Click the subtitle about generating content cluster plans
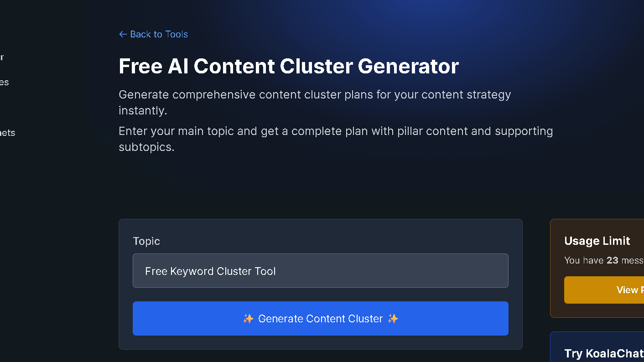Screen dimensions: 644x362 click(x=315, y=102)
